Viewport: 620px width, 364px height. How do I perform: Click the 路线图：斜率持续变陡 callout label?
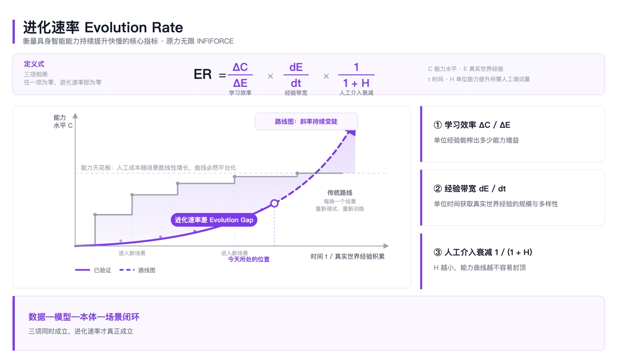[306, 122]
